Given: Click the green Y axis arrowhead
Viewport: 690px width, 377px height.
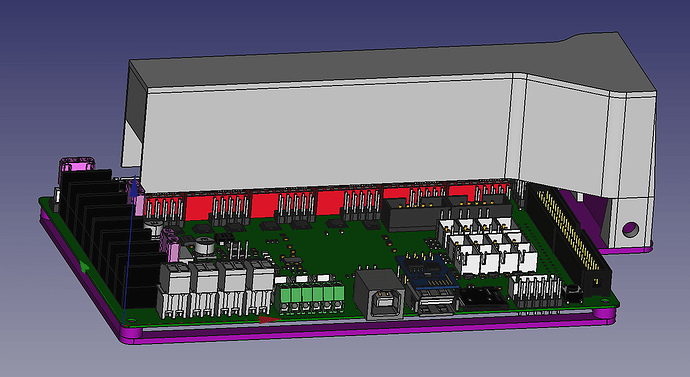Looking at the screenshot, I should pyautogui.click(x=84, y=266).
